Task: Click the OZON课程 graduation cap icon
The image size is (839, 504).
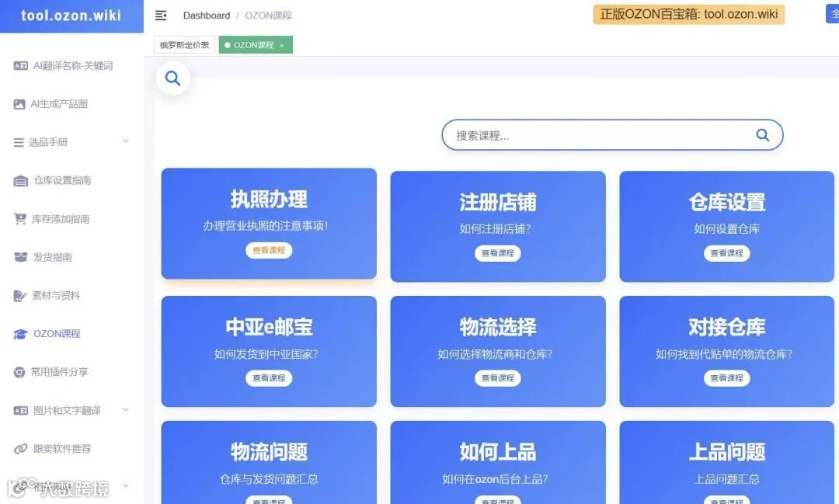Action: coord(20,334)
